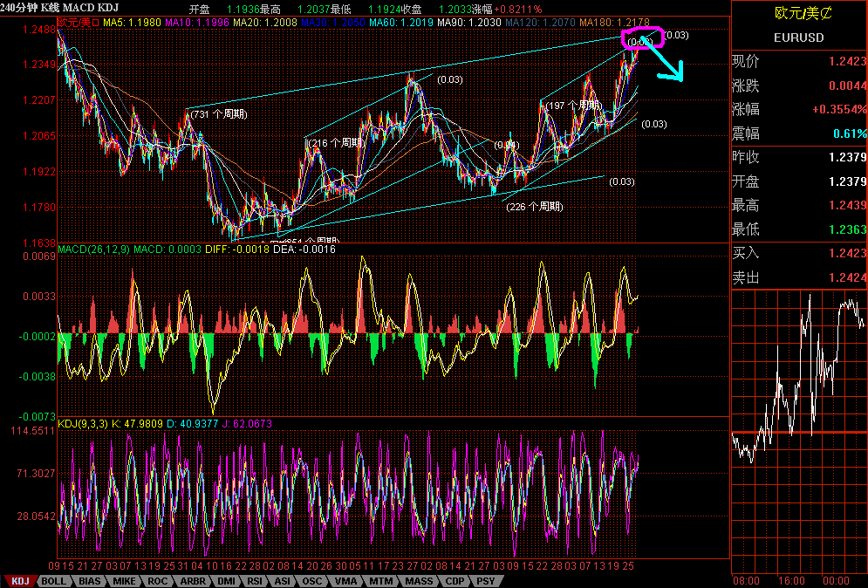Click the J: 62.0673 value
Screen dimensions: 868x588
[247, 424]
